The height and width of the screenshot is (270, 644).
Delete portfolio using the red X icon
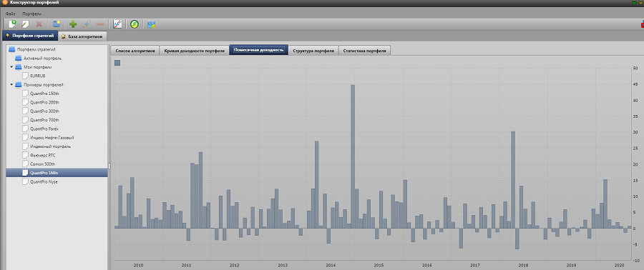coord(39,24)
